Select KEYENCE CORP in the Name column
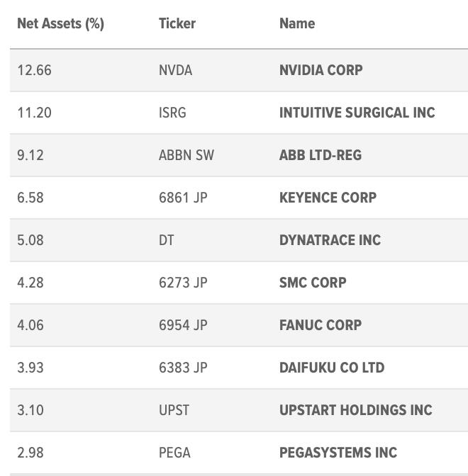This screenshot has height=476, width=468. coord(328,198)
